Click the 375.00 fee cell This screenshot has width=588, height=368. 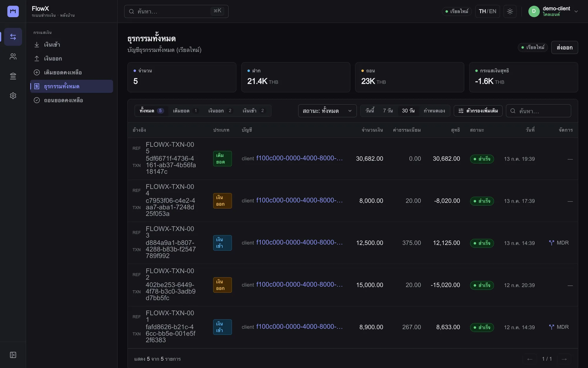pyautogui.click(x=412, y=243)
